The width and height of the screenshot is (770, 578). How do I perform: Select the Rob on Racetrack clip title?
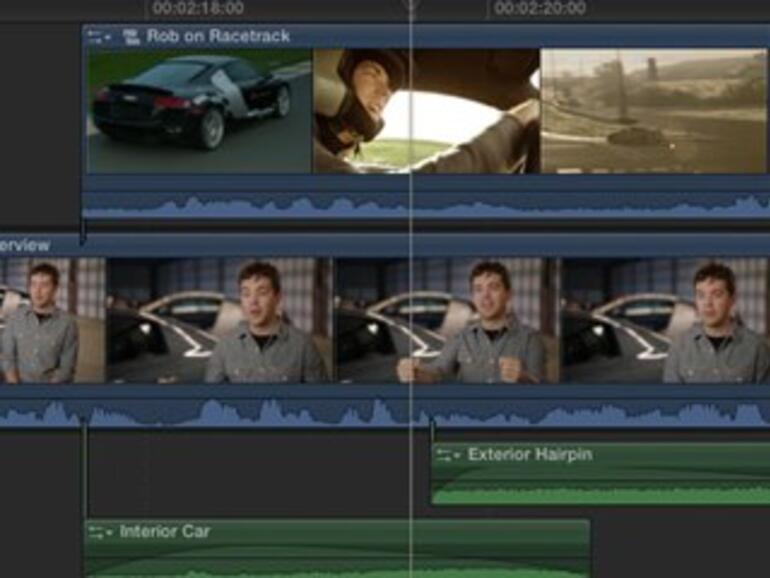click(218, 37)
